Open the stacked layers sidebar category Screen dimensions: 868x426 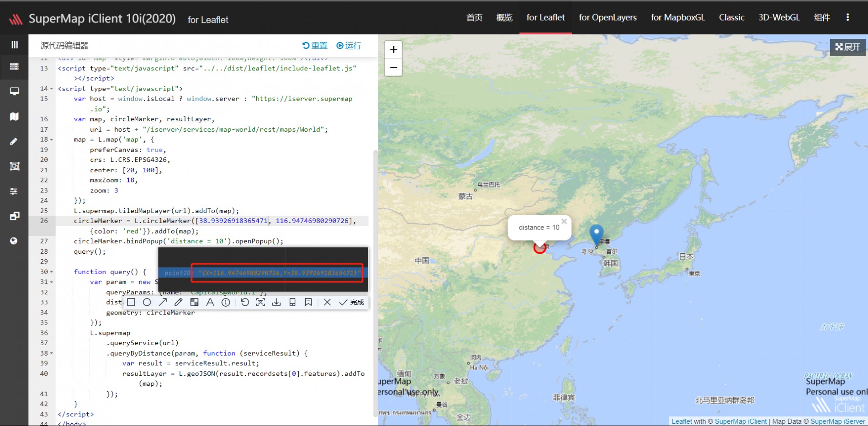(x=14, y=67)
